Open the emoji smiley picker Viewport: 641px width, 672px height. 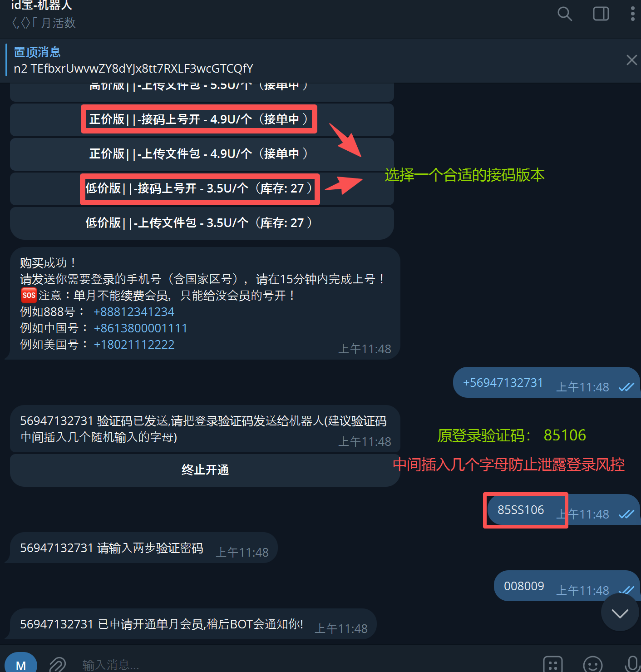[592, 665]
